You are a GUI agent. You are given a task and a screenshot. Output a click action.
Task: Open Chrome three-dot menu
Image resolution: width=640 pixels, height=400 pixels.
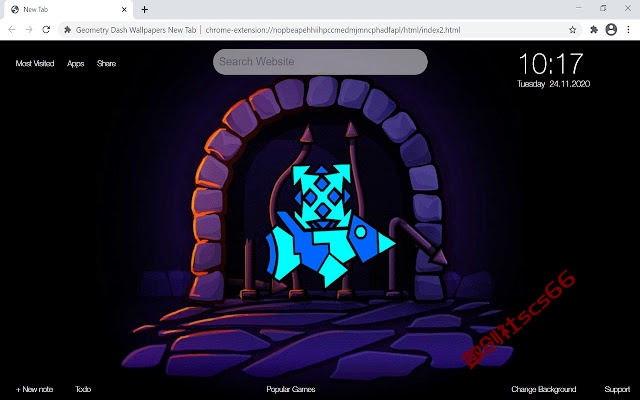(x=628, y=29)
